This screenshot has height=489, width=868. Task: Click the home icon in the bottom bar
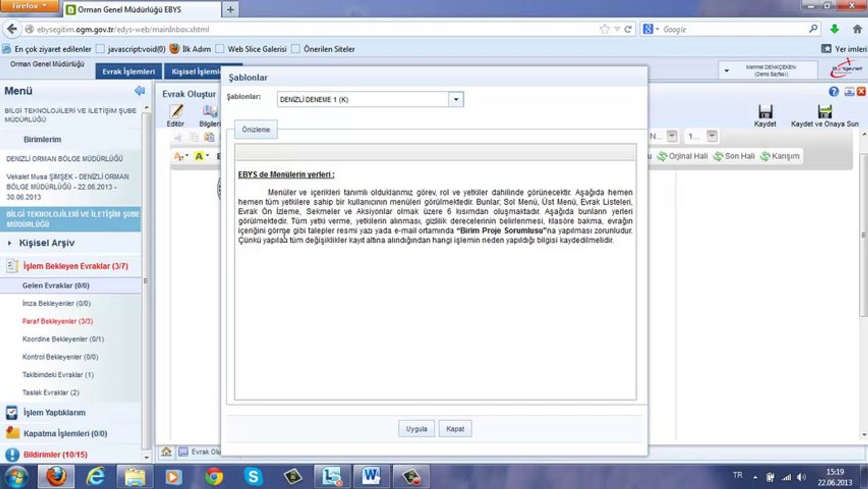(166, 451)
